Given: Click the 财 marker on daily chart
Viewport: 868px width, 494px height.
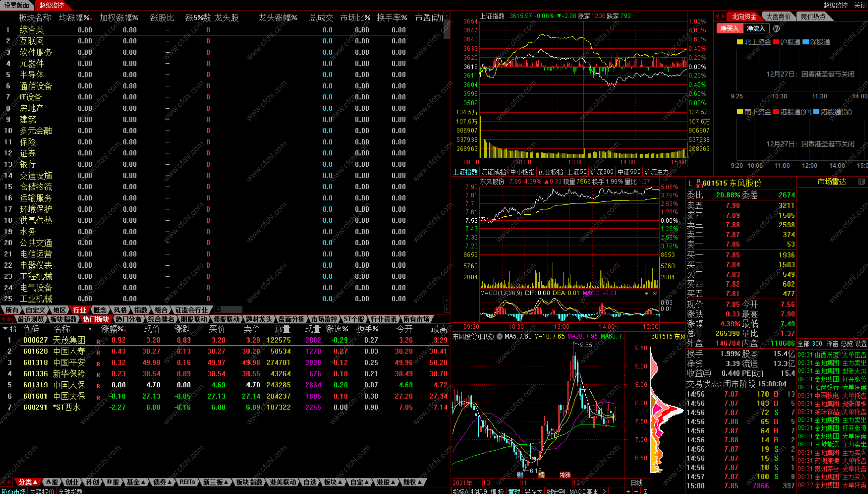Looking at the screenshot, I should click(520, 475).
